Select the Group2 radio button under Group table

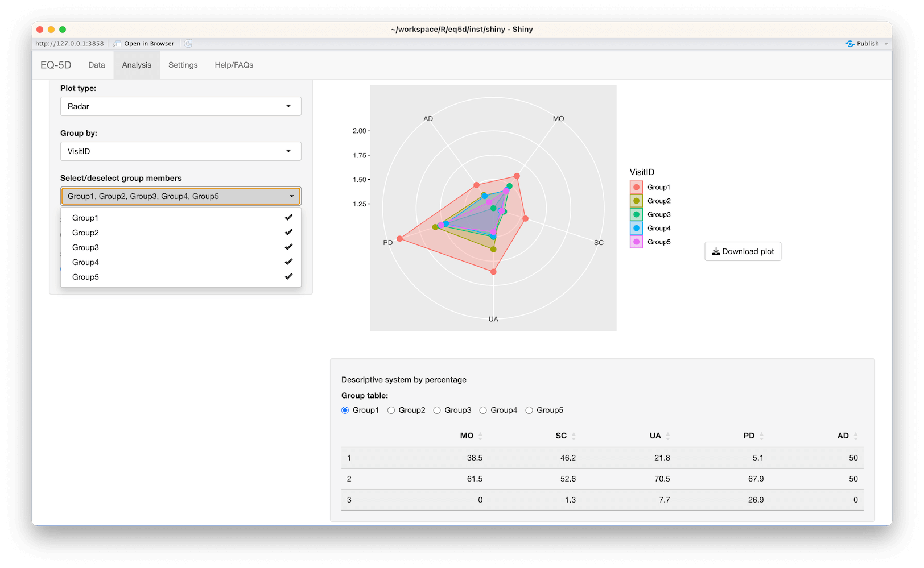point(391,410)
